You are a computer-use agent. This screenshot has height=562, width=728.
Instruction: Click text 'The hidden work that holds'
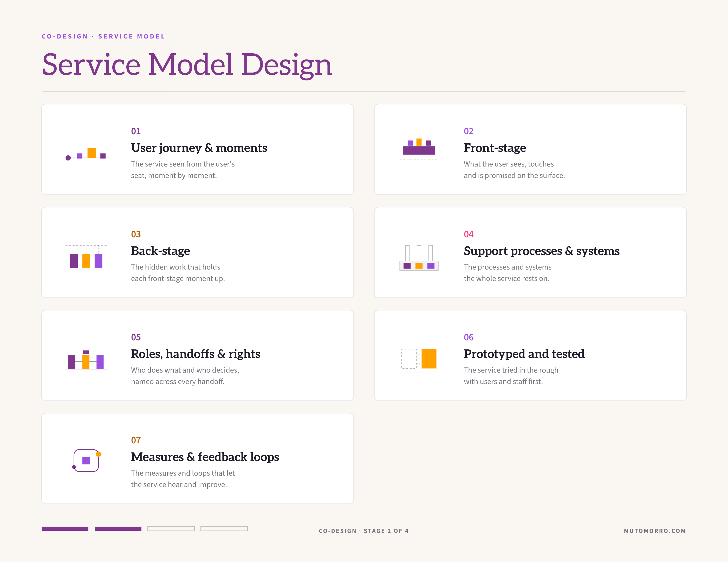(x=176, y=267)
